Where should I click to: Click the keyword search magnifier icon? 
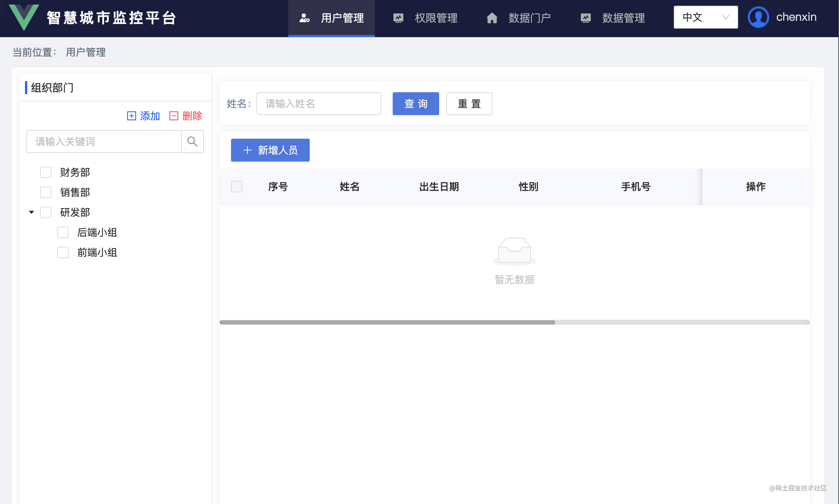click(192, 142)
